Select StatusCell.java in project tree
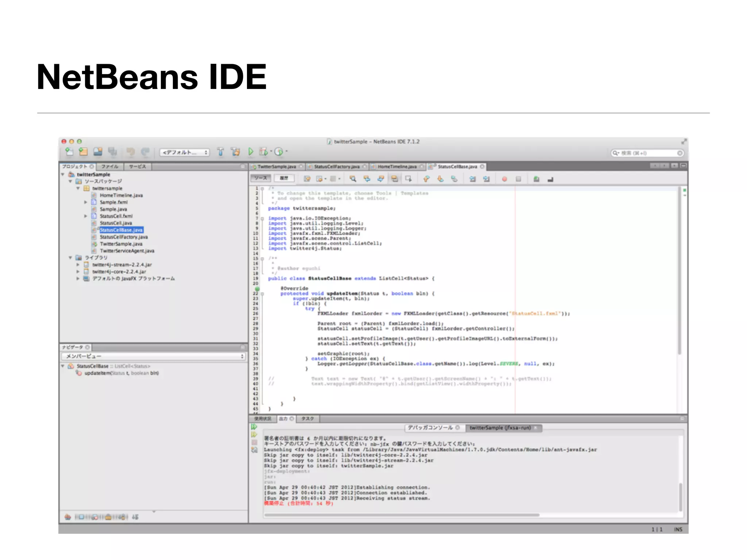This screenshot has height=560, width=747. (x=116, y=223)
